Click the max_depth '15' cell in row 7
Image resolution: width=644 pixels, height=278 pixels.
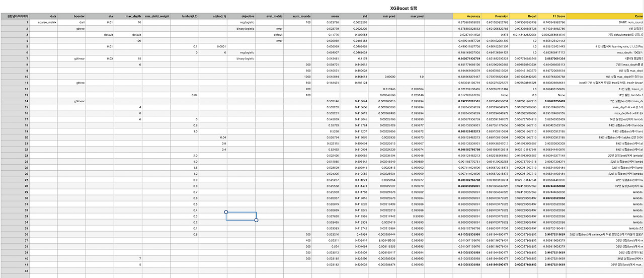(x=128, y=58)
